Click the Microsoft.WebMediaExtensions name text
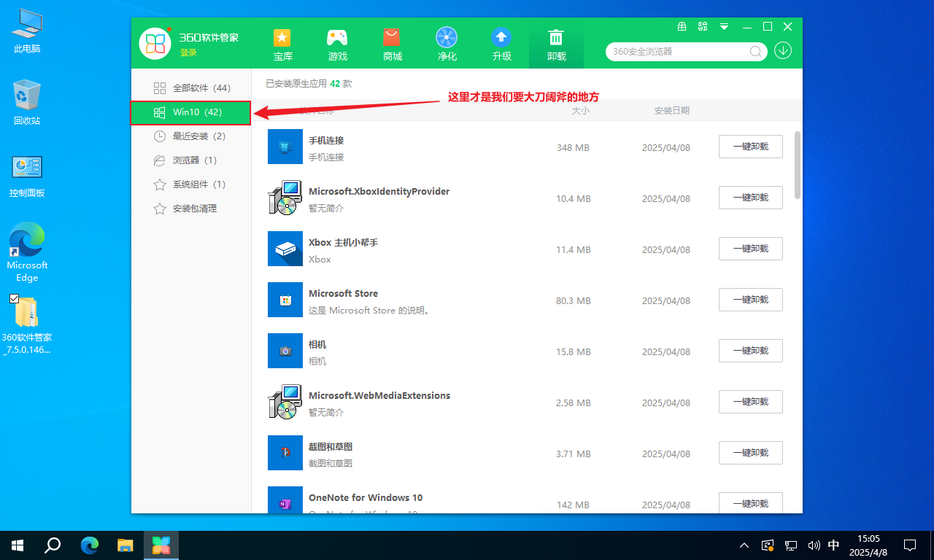The width and height of the screenshot is (934, 560). (x=379, y=396)
